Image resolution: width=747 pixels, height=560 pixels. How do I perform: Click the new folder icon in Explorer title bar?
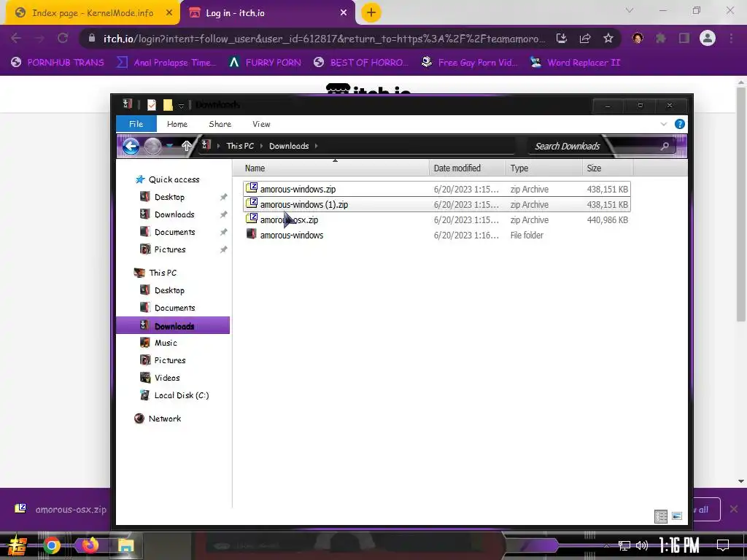pos(168,105)
